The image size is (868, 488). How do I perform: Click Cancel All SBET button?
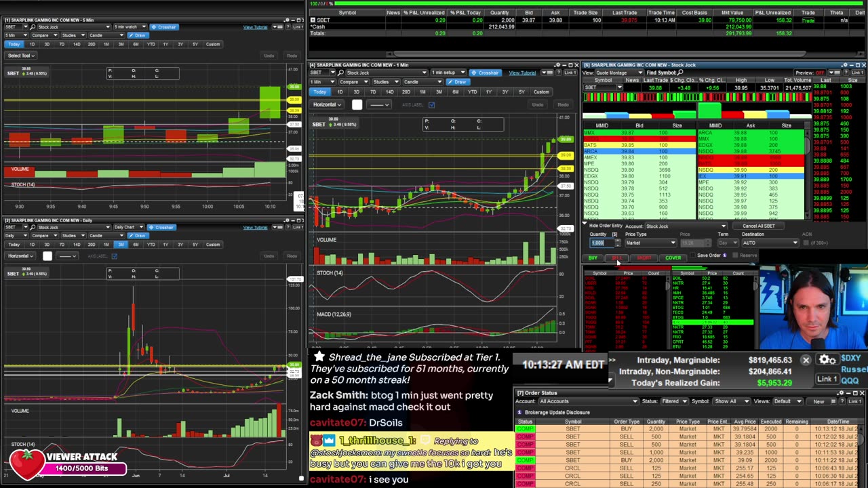click(x=758, y=226)
